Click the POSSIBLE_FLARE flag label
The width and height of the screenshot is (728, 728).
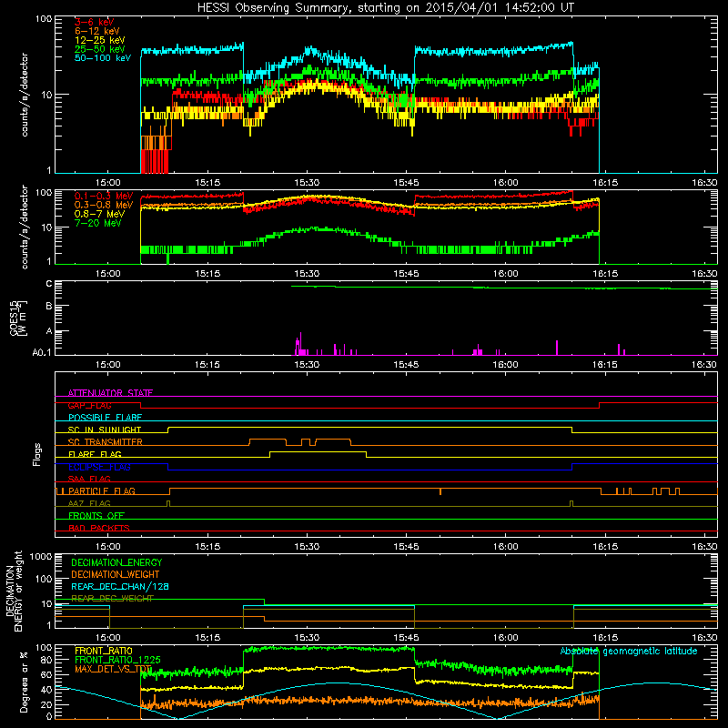[x=105, y=418]
